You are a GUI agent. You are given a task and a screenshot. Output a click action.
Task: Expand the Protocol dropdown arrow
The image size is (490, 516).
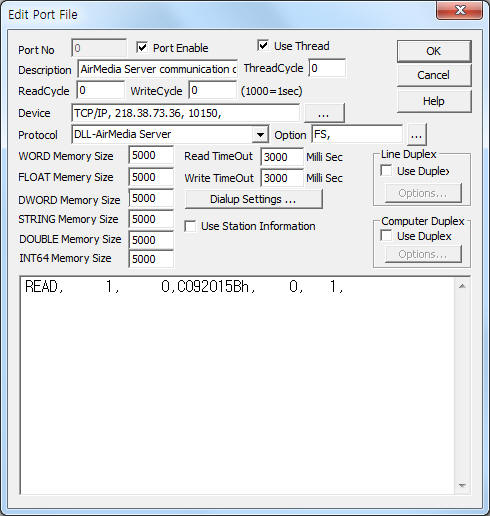260,135
